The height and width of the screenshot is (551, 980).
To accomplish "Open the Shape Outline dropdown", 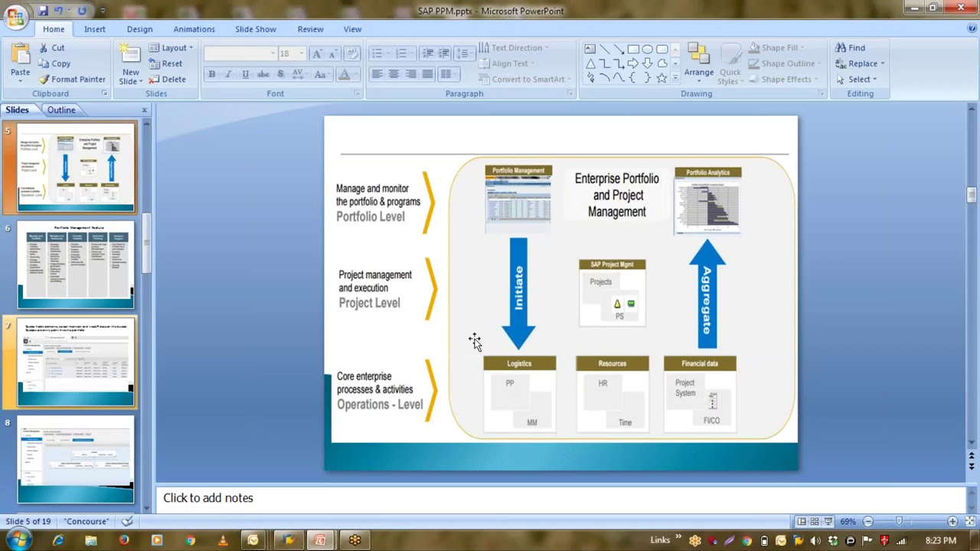I will click(784, 64).
